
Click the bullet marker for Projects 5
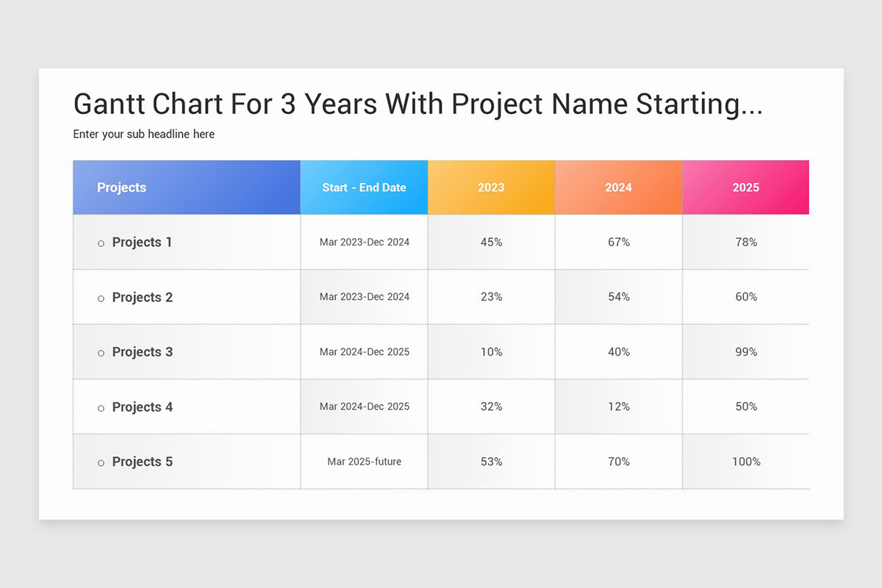coord(101,463)
